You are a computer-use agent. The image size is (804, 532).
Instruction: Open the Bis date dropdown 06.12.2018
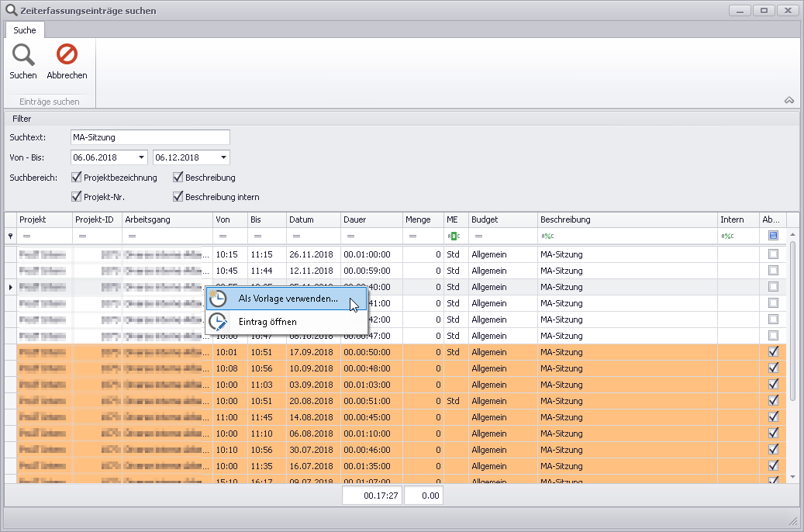[223, 157]
